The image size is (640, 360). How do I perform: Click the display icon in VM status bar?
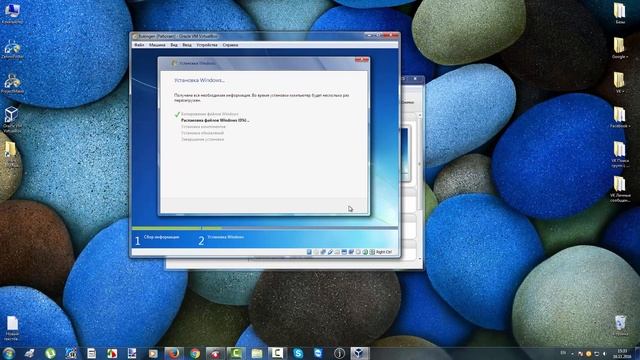pos(344,252)
